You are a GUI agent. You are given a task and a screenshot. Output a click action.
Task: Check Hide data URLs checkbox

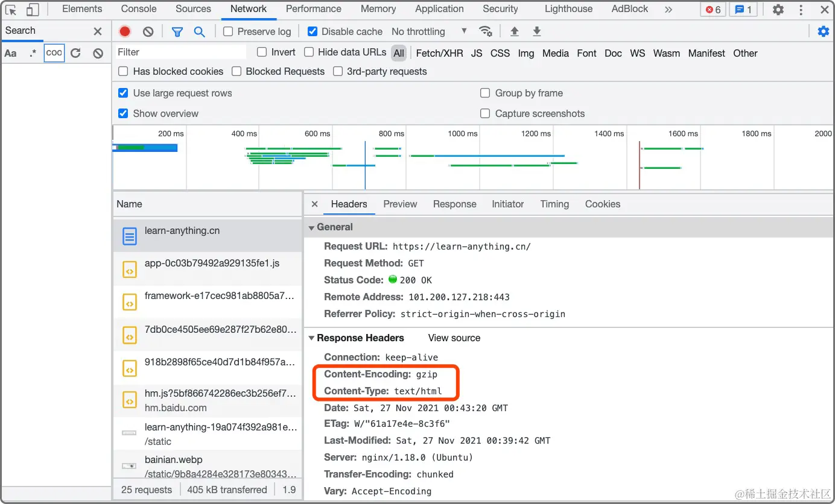pyautogui.click(x=308, y=52)
